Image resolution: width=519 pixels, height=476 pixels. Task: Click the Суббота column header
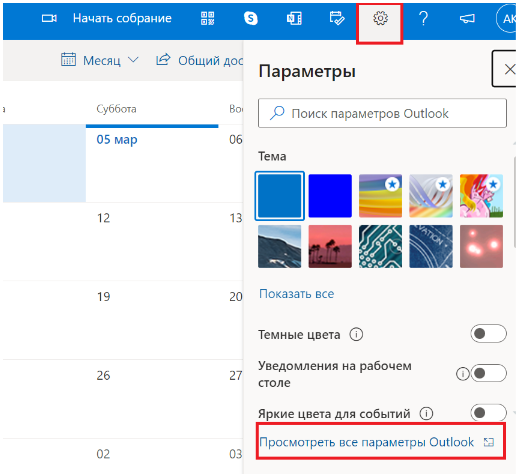click(116, 109)
